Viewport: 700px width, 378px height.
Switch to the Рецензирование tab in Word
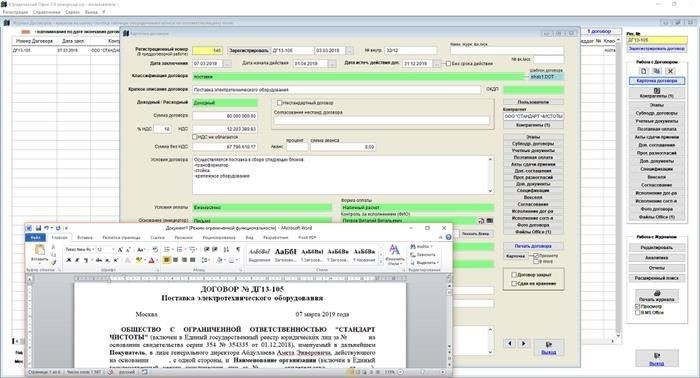219,237
